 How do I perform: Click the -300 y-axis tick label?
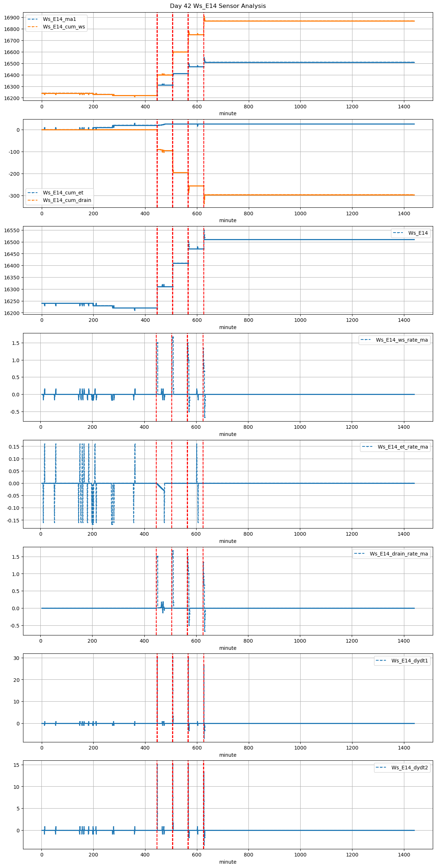(x=15, y=196)
